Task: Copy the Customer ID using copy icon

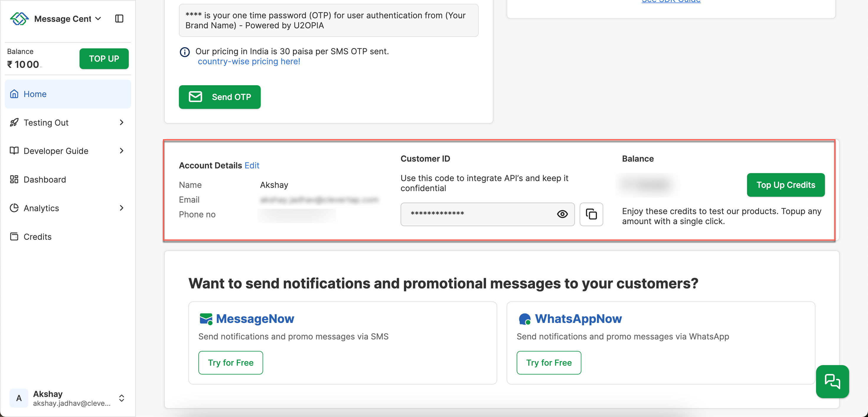Action: 591,214
